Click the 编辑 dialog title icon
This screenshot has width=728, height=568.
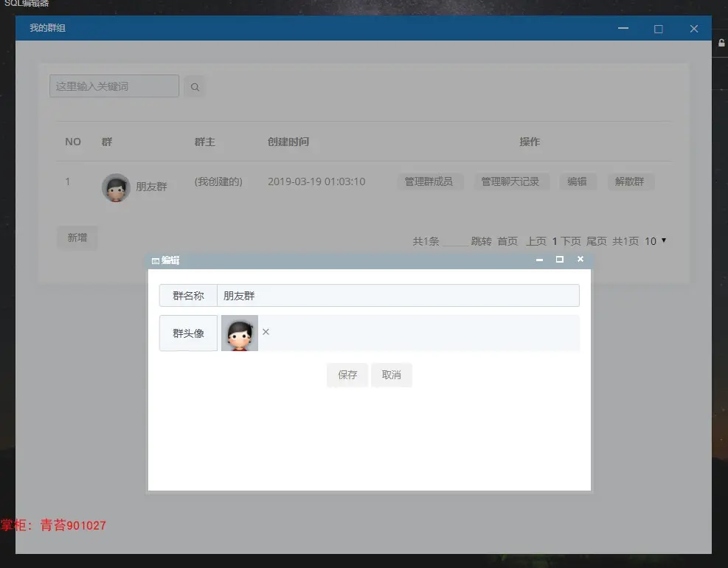156,261
